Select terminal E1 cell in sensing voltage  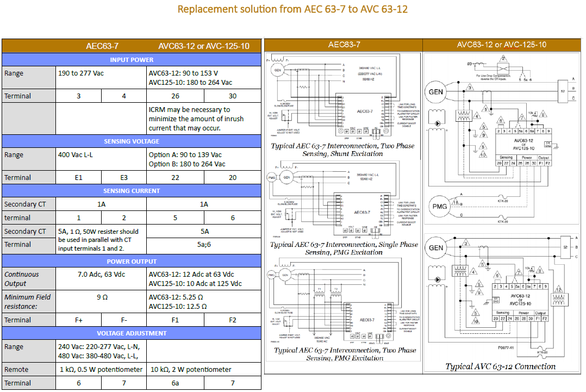click(x=78, y=178)
